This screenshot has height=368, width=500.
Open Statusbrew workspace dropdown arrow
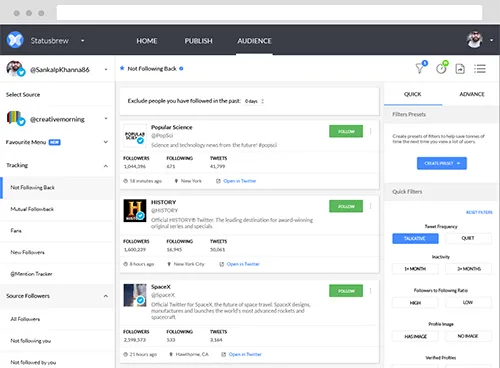point(82,41)
